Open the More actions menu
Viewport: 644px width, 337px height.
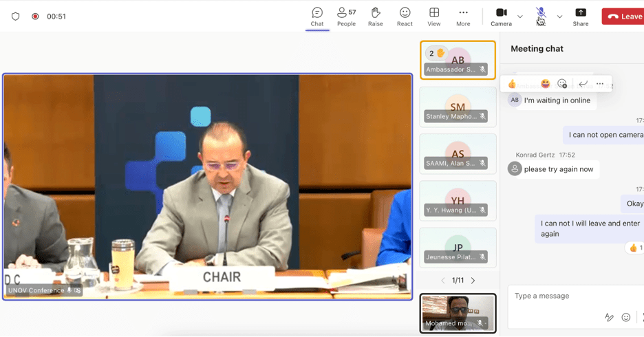(463, 17)
